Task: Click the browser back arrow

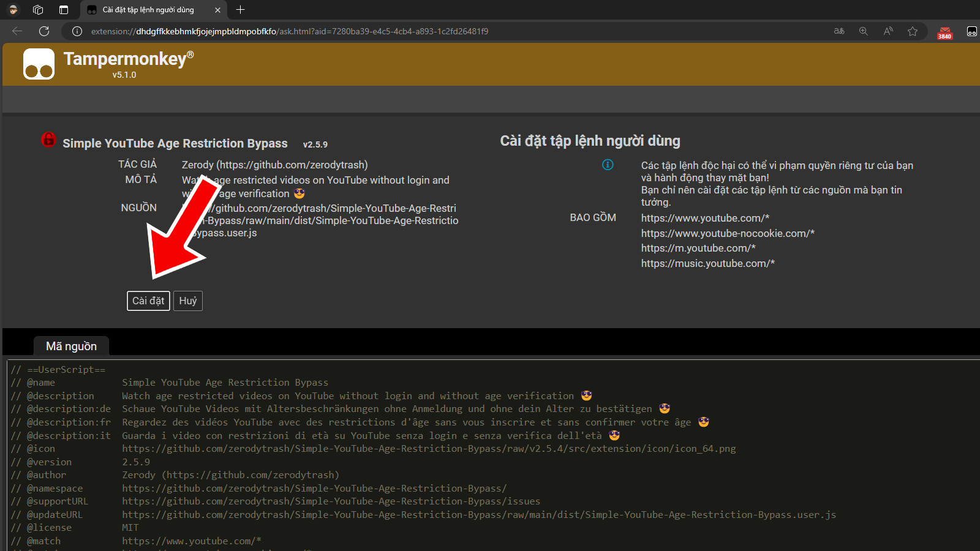Action: [17, 31]
